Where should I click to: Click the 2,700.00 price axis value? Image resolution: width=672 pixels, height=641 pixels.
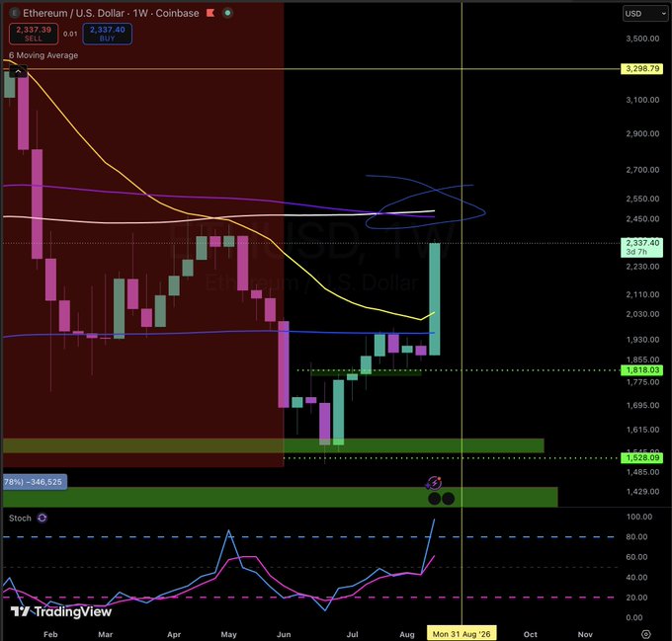642,170
